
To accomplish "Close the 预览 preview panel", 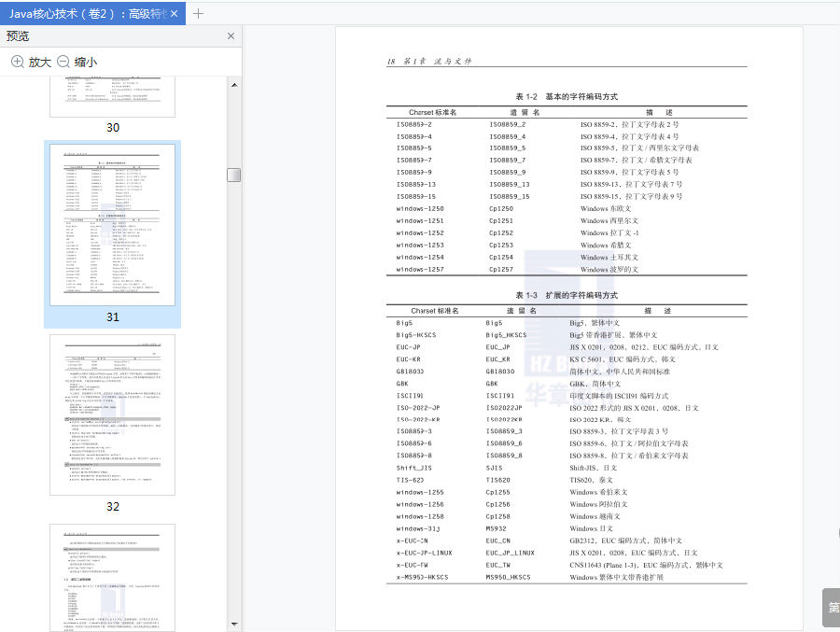I will (231, 35).
